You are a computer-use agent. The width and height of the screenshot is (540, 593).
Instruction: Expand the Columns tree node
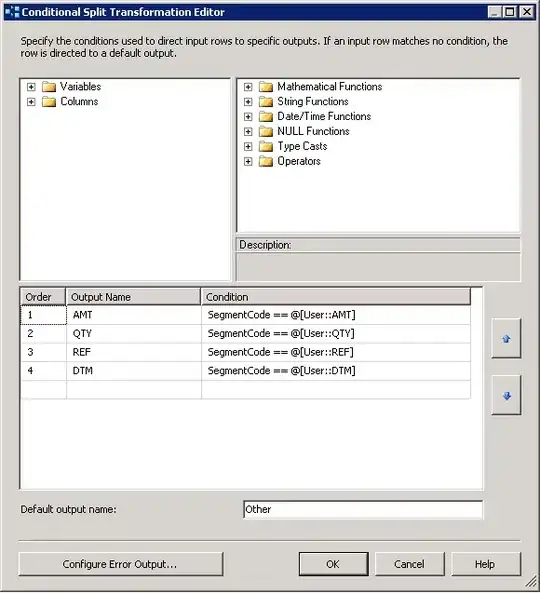pos(31,102)
